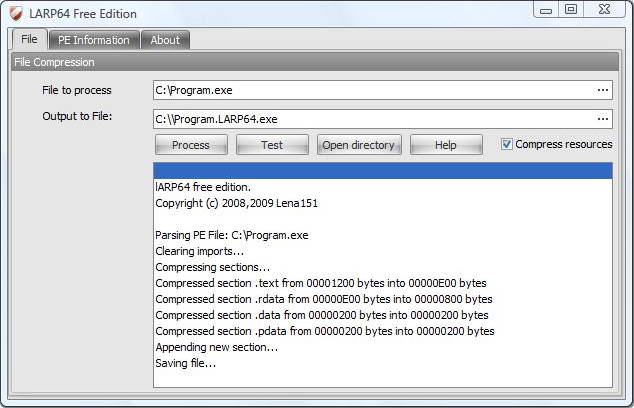
Task: Select the 'Appending new section...' log line
Action: point(383,347)
